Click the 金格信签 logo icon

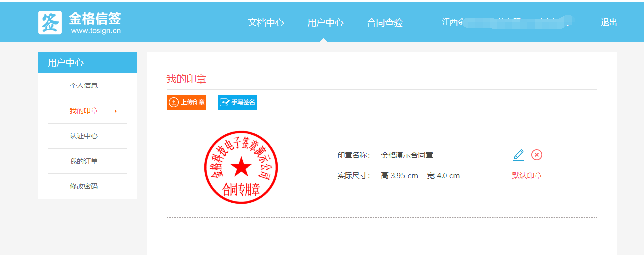click(50, 23)
